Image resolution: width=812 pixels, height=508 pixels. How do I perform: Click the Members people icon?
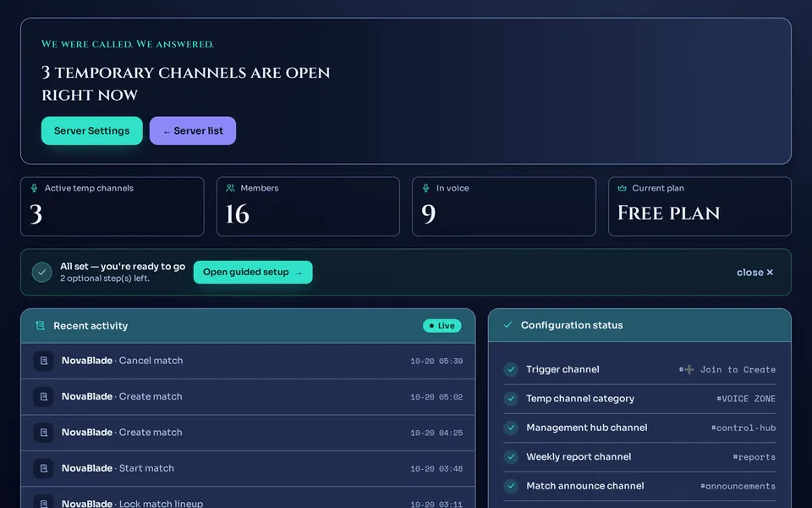(230, 188)
